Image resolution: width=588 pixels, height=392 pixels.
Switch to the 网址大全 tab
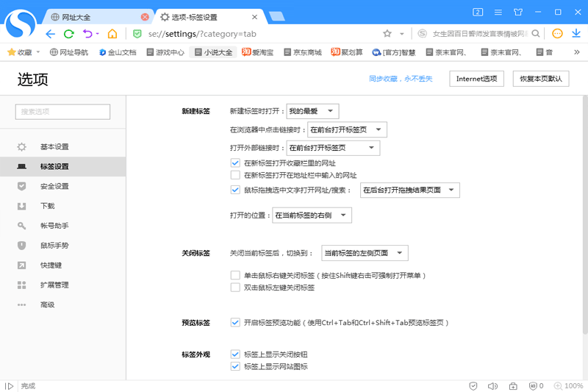(96, 16)
